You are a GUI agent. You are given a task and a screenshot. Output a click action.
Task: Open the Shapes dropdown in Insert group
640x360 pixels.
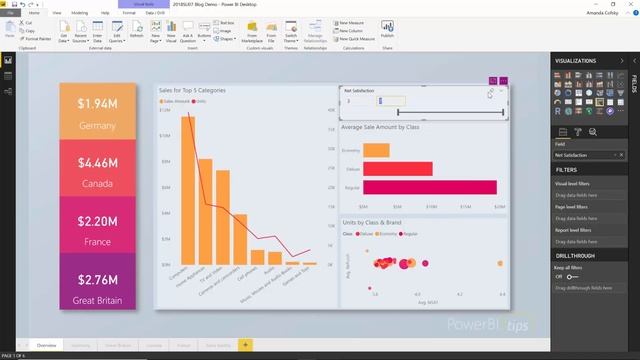224,39
